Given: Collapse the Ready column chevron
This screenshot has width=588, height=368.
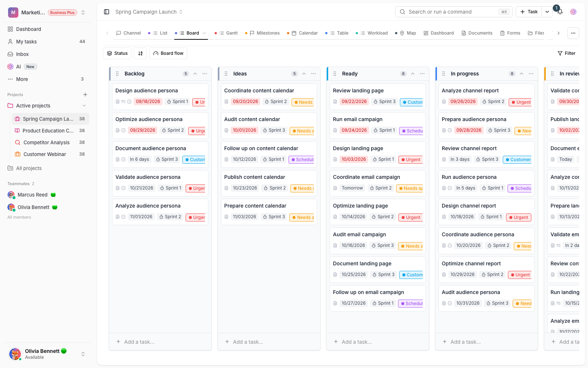Looking at the screenshot, I should 413,74.
